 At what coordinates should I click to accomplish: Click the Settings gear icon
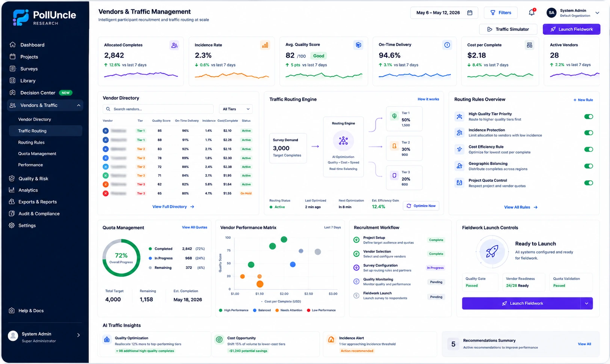click(12, 225)
